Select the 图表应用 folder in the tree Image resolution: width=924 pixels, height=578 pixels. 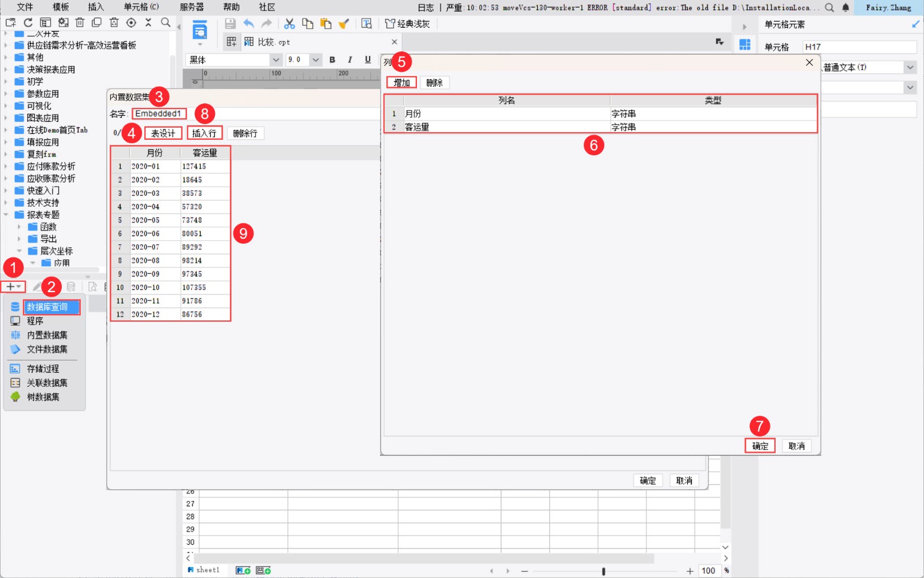pos(43,118)
